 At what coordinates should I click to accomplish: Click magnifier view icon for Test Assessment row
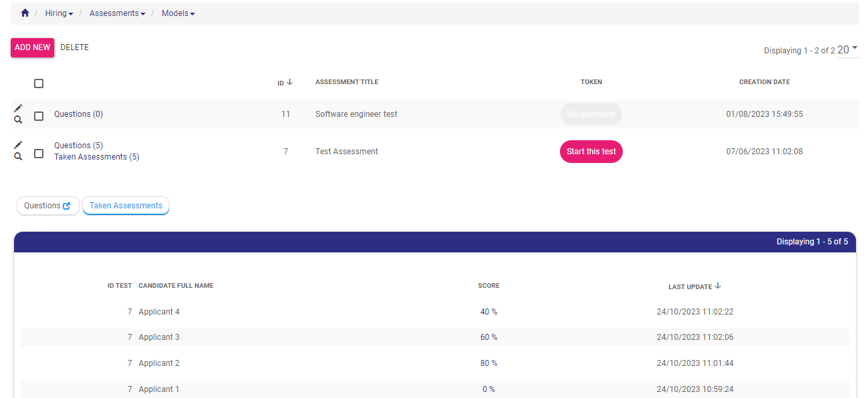[x=18, y=157]
